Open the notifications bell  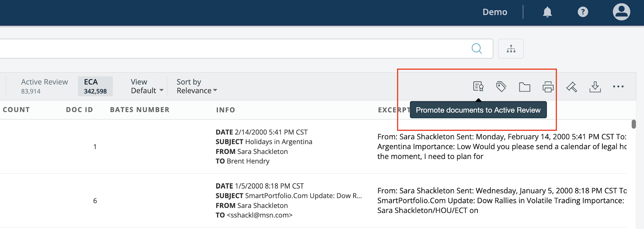pos(547,12)
